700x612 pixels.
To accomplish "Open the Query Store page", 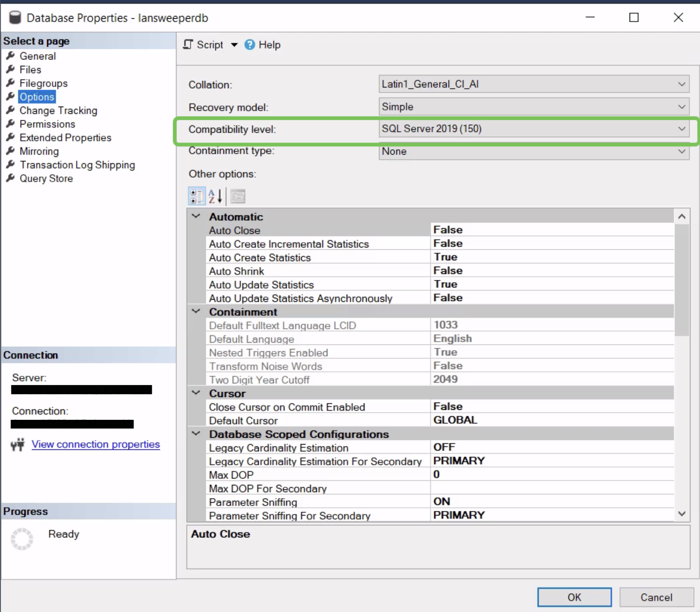I will [46, 178].
